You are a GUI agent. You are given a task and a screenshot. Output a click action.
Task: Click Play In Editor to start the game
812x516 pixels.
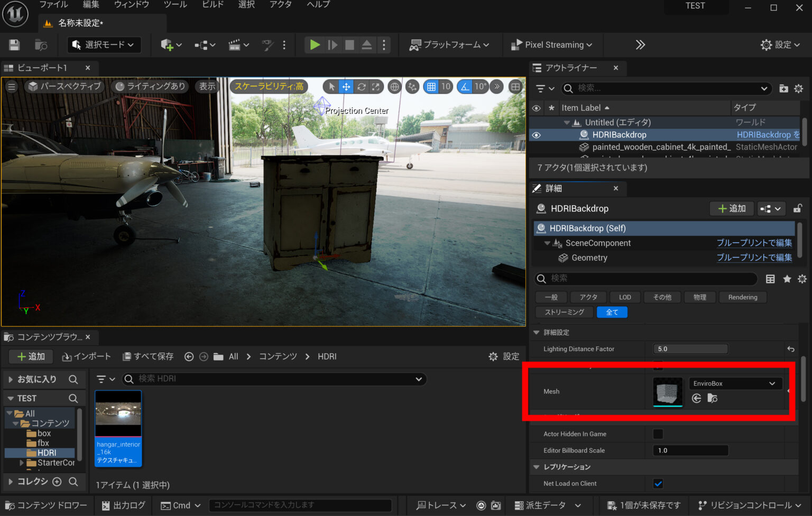pos(314,45)
